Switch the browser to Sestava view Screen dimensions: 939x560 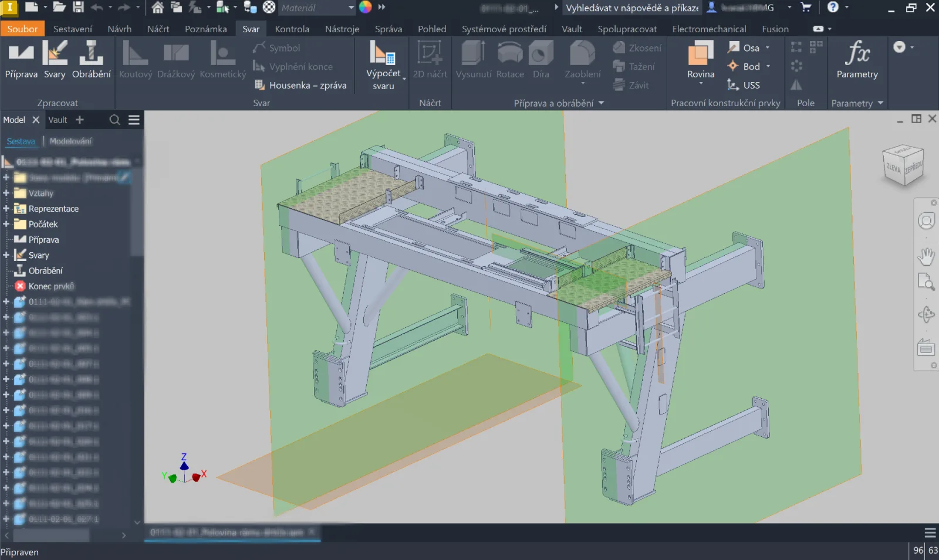tap(21, 141)
